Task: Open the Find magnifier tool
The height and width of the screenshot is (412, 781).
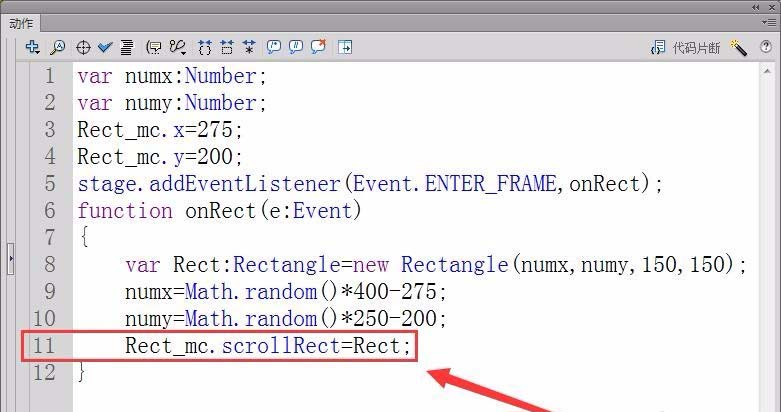Action: point(58,47)
